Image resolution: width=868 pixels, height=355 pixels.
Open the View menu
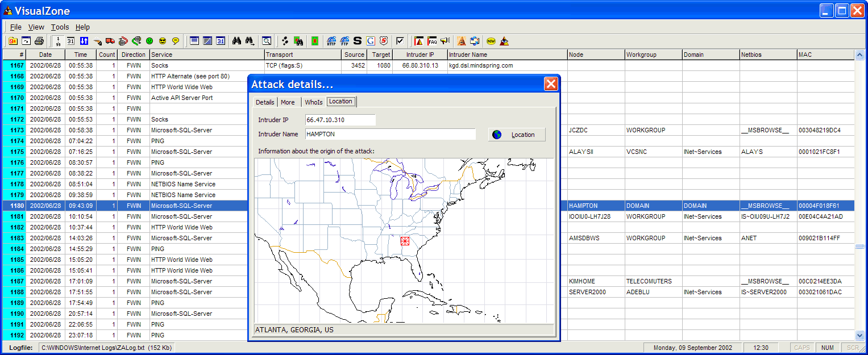[36, 27]
